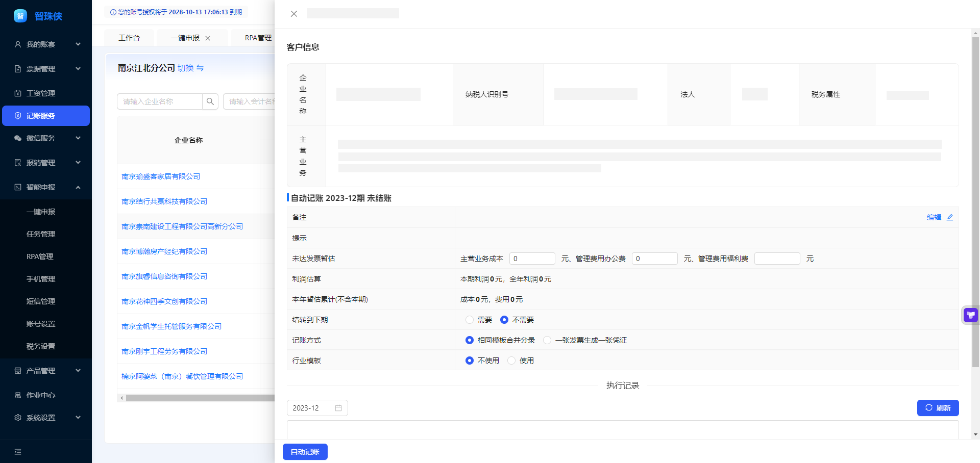Click the 主营业务成本 amount input field
This screenshot has width=980, height=463.
click(x=532, y=259)
